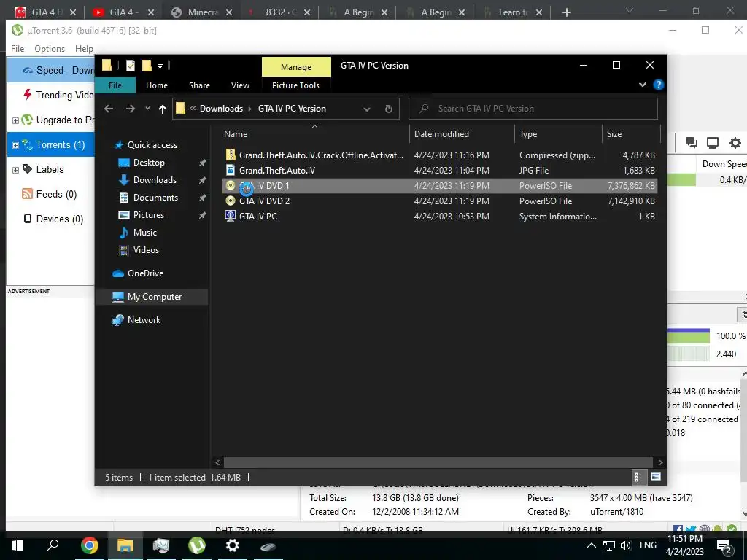Open taskbar search magnifier

[53, 545]
